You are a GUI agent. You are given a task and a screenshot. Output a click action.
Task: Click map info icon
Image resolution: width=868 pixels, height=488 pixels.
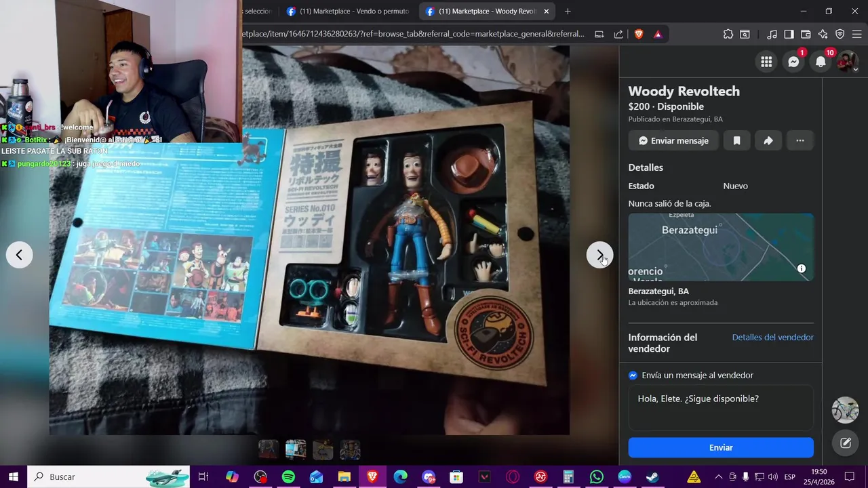(x=802, y=268)
